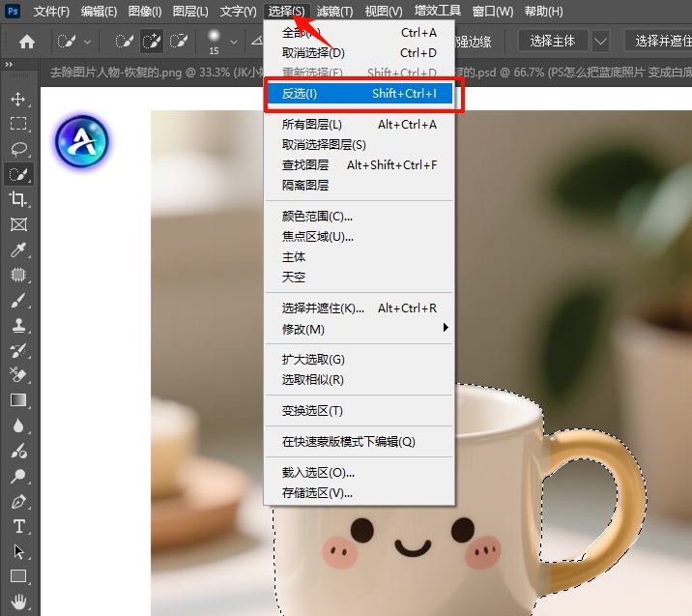Select the Crop tool

tap(18, 199)
